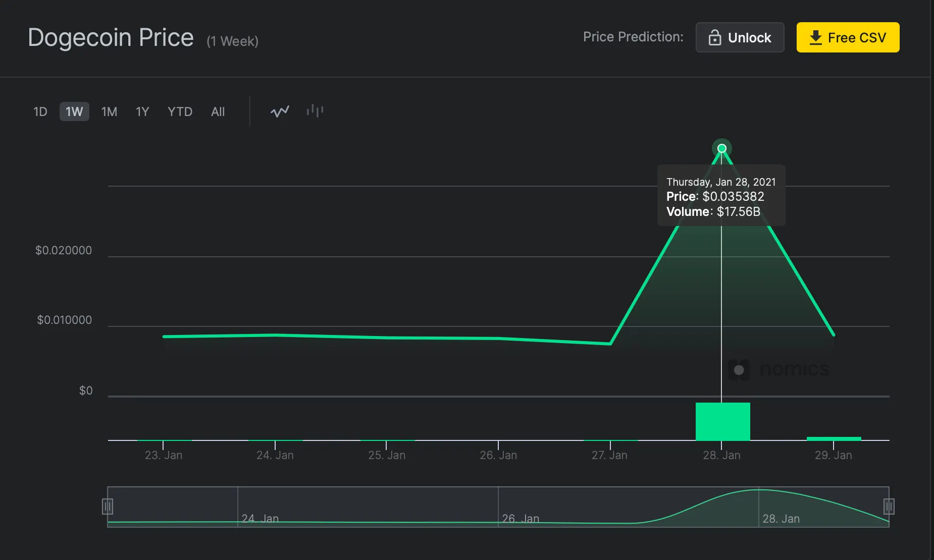934x560 pixels.
Task: Click Unlock to view price prediction
Action: (x=740, y=37)
